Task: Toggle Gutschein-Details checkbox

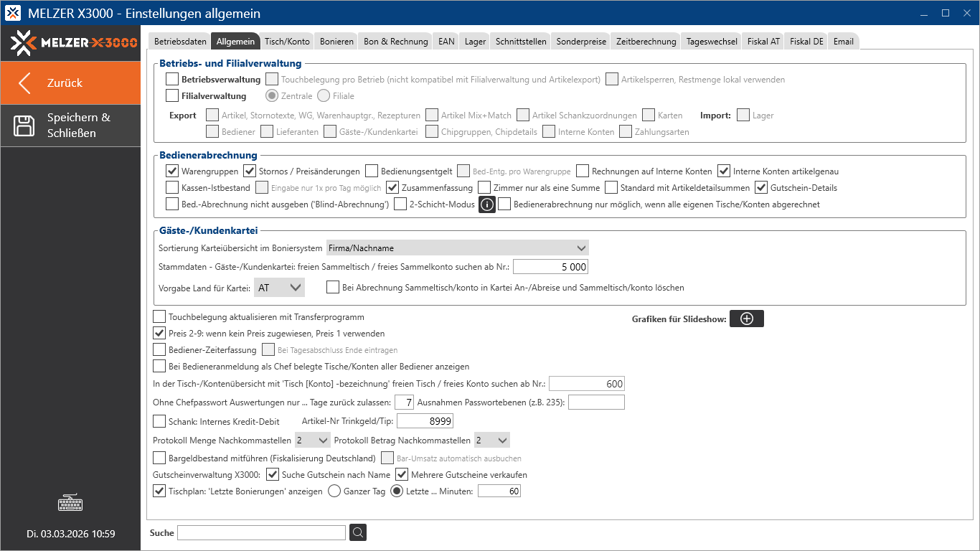Action: pyautogui.click(x=761, y=187)
